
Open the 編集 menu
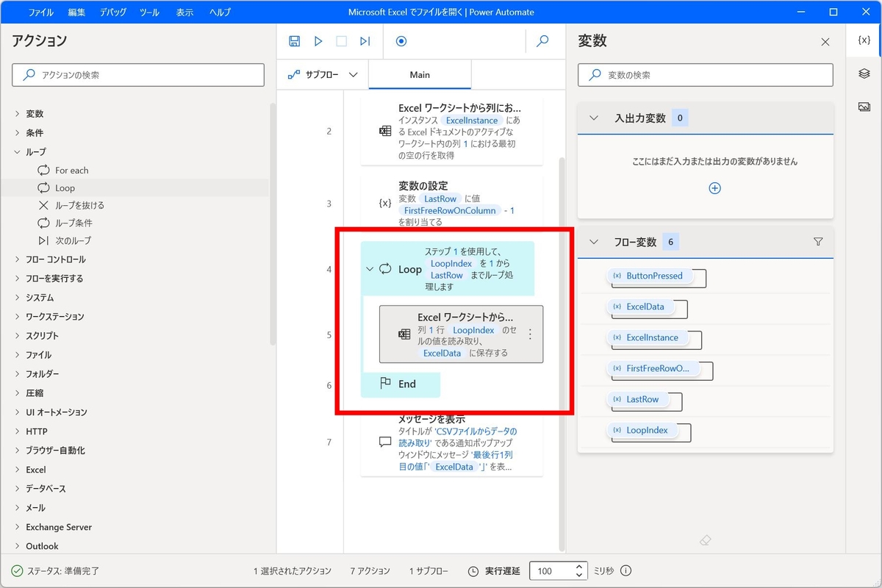click(76, 12)
